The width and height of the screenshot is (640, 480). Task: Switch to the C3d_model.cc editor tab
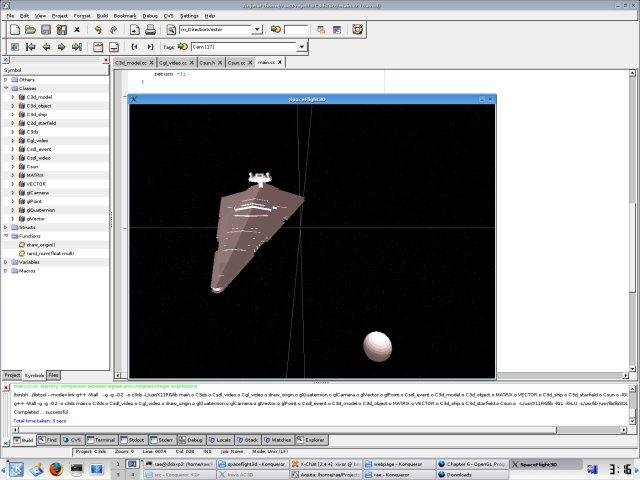coord(131,62)
